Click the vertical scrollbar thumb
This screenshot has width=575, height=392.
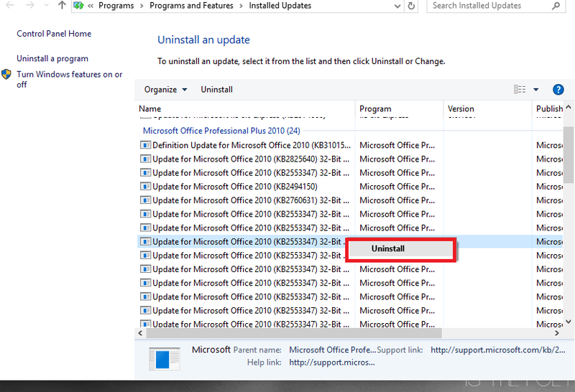569,155
